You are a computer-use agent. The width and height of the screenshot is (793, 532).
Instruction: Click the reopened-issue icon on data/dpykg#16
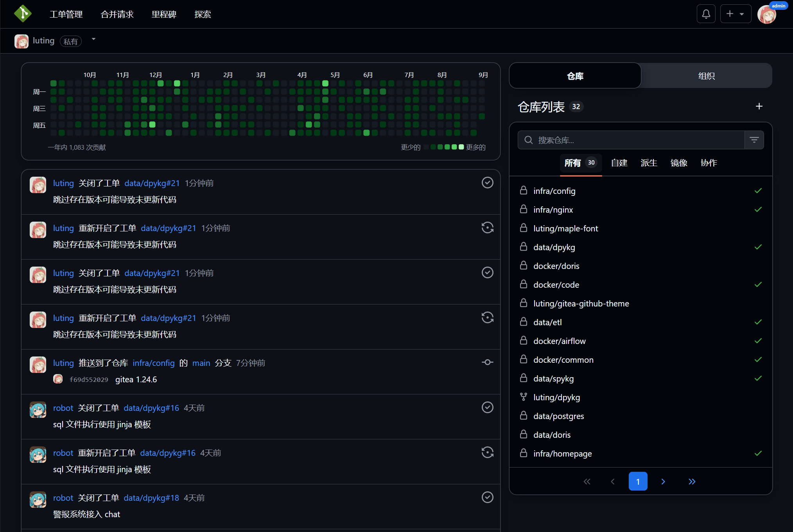click(x=487, y=452)
